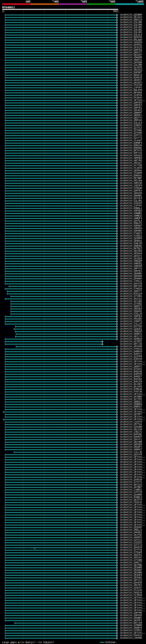This screenshot has width=146, height=644.
Task: Open hit UniRef100_Q58I24
Action: coord(131,20)
